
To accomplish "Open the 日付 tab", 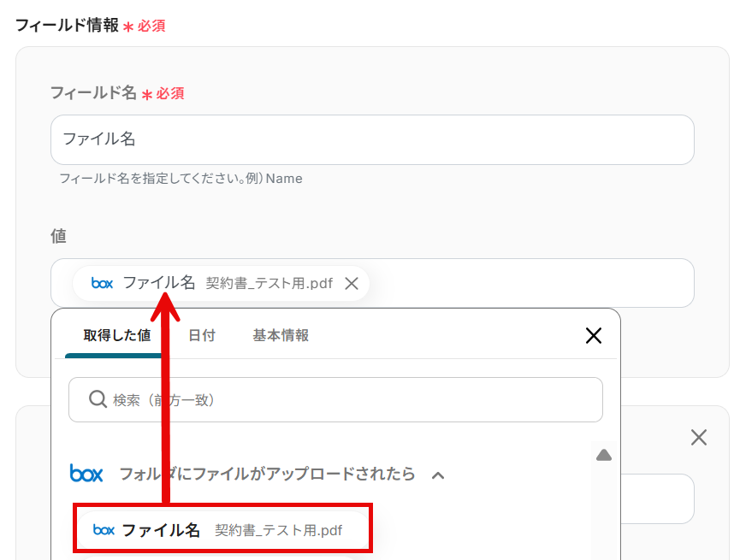I will point(202,336).
